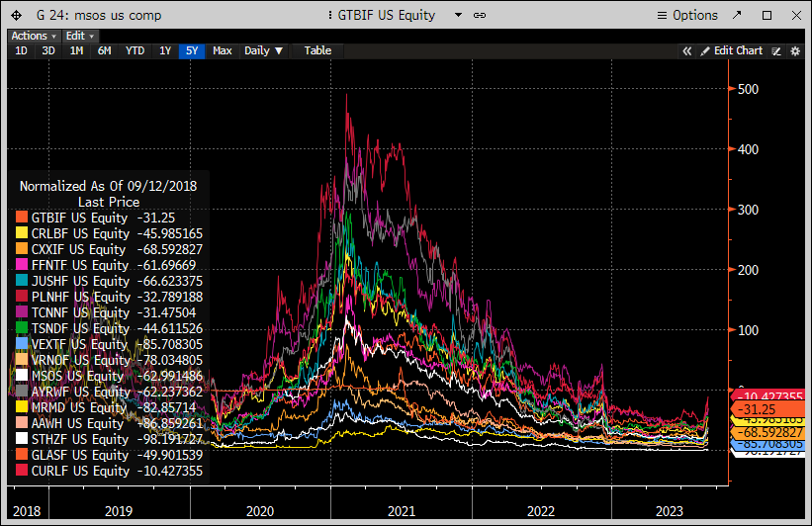Click the 2021 label on time axis
812x526 pixels.
tap(402, 511)
